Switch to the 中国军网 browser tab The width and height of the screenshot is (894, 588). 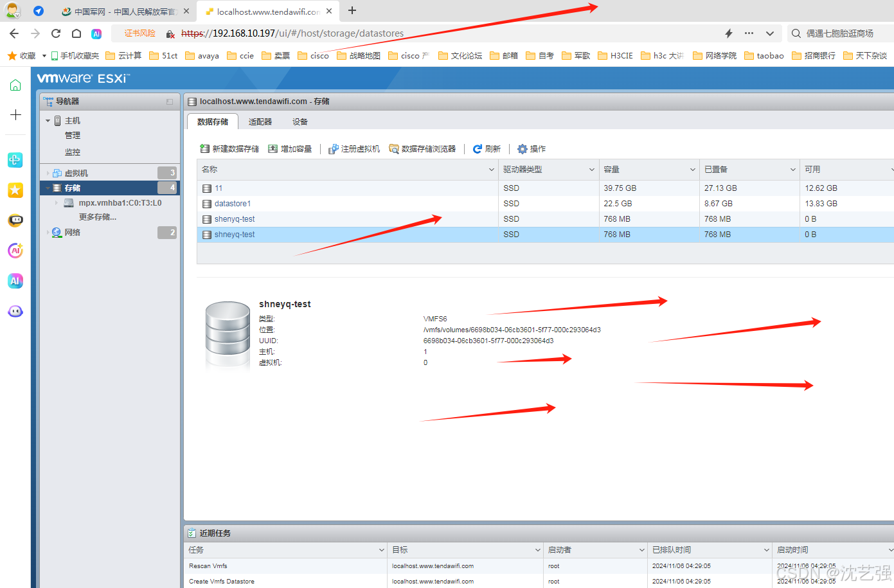pos(125,11)
